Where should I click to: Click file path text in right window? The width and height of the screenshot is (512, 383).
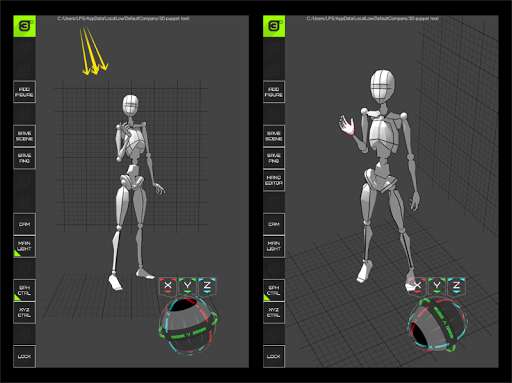tap(373, 19)
